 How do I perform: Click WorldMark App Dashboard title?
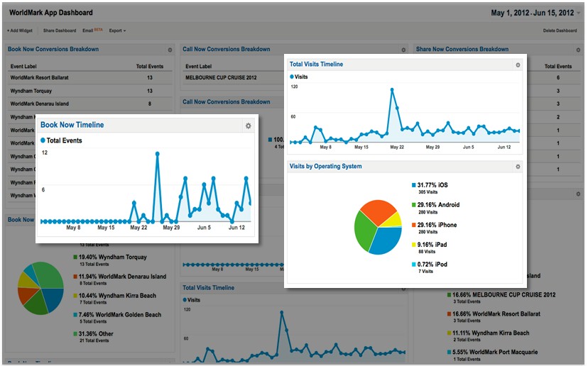pyautogui.click(x=50, y=12)
